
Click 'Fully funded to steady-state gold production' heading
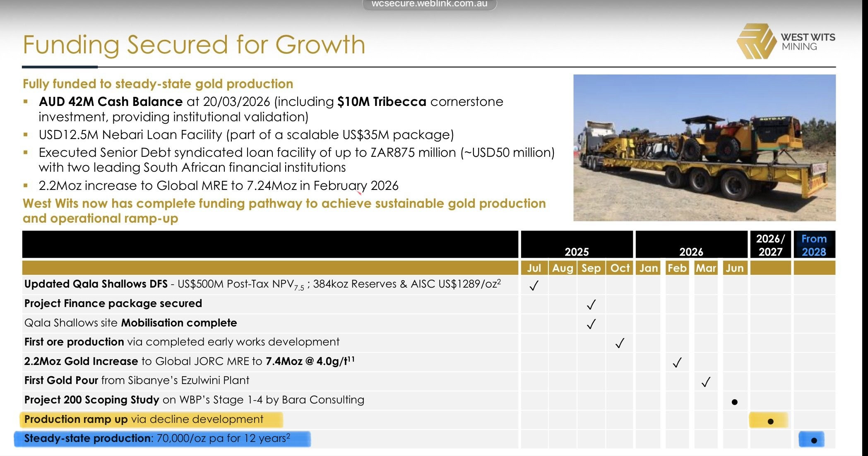[x=158, y=84]
